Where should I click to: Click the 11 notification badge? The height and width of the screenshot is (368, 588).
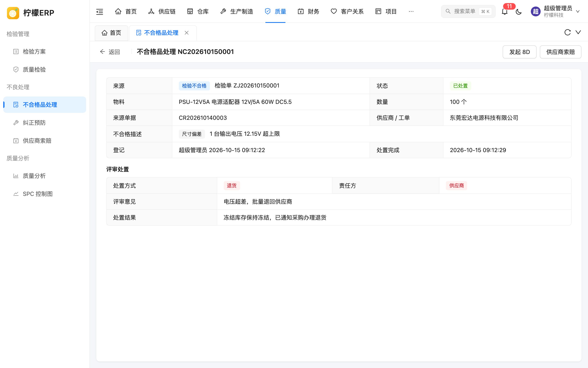[x=509, y=6]
